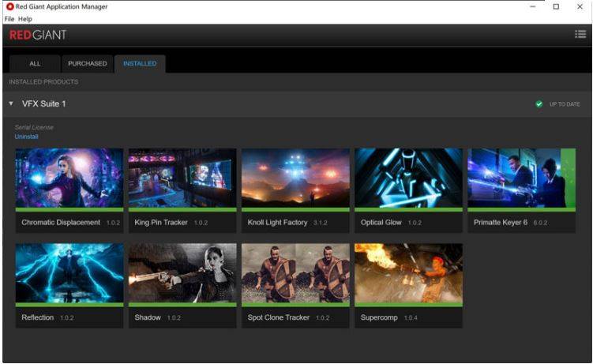This screenshot has height=364, width=593.
Task: Click the Red Giant app icon in title bar
Action: click(x=9, y=6)
